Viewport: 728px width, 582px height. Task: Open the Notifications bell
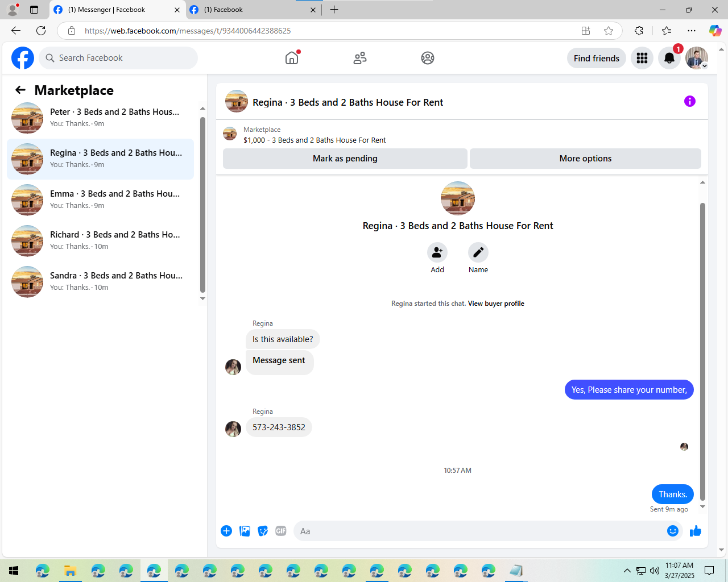(x=669, y=58)
